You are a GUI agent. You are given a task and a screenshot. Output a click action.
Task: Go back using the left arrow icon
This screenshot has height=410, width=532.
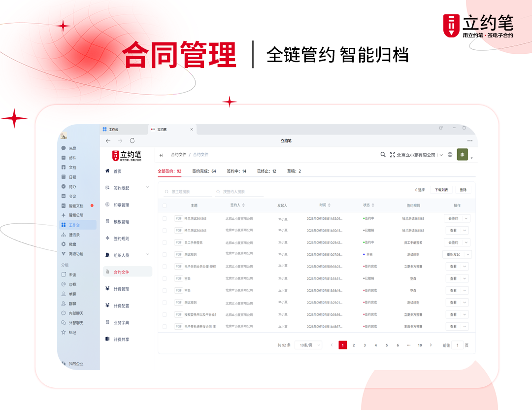108,140
